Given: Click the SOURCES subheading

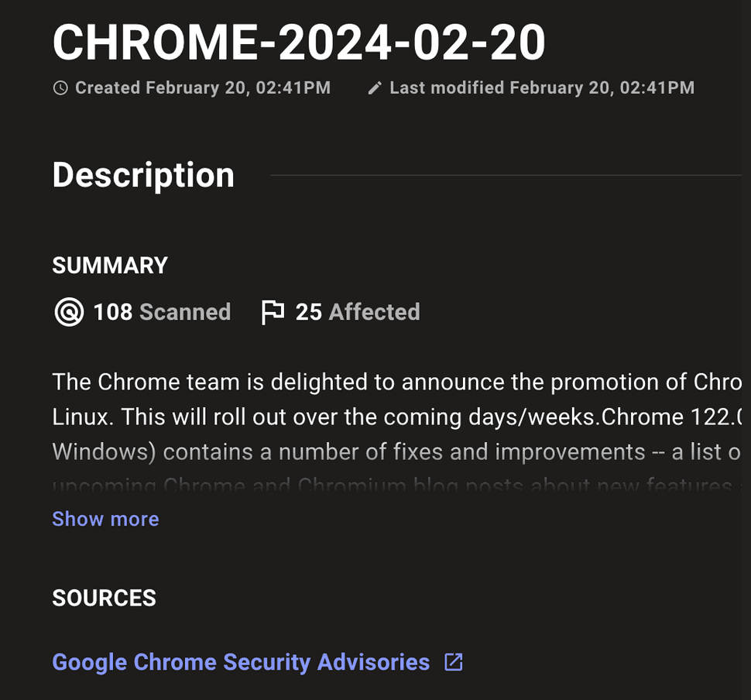Looking at the screenshot, I should 104,598.
